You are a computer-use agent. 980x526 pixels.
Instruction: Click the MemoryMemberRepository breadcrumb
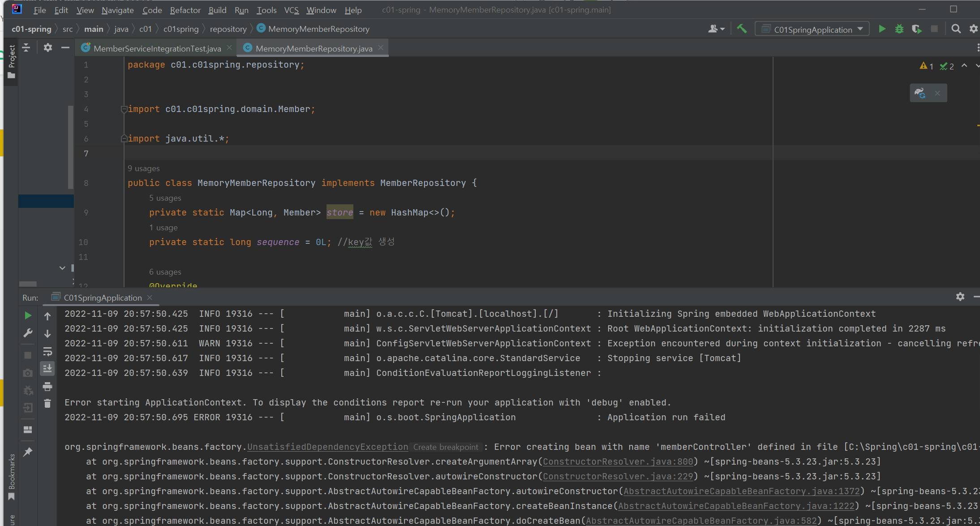click(313, 29)
